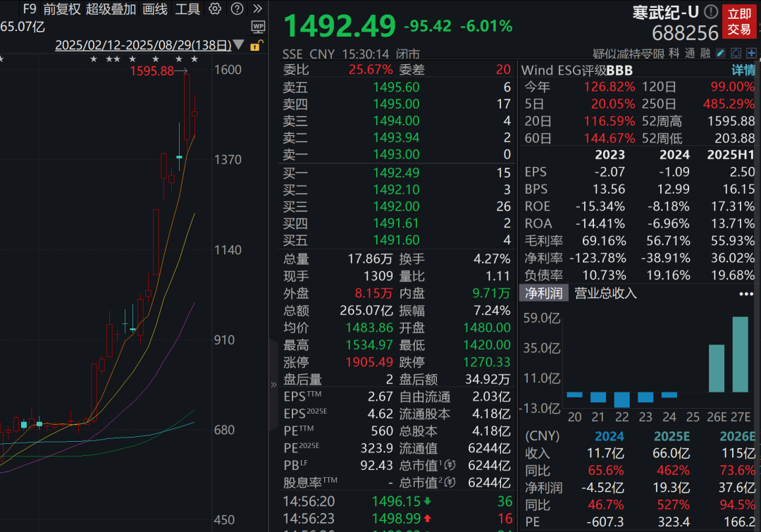Click the 换手 turnover value 4.27%
761x532 pixels.
coord(492,259)
